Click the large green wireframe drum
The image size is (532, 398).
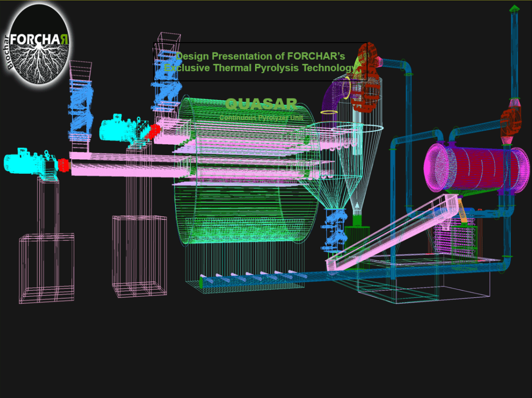point(244,208)
